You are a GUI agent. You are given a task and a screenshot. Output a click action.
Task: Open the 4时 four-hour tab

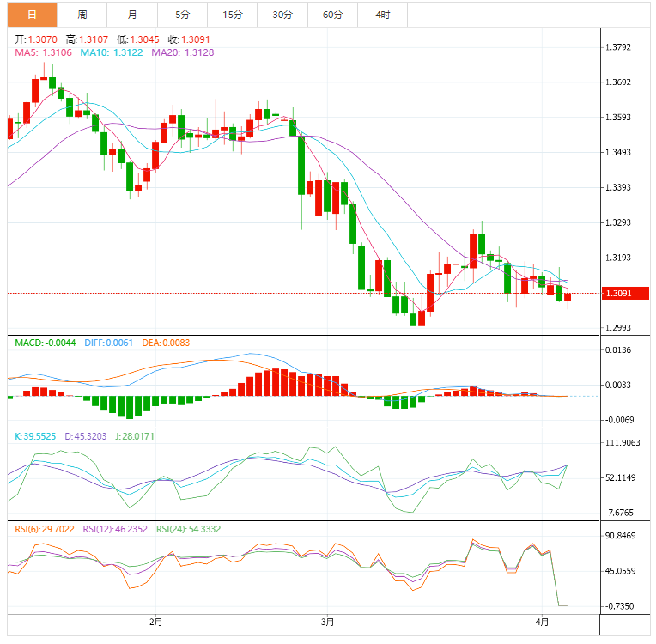[x=382, y=15]
